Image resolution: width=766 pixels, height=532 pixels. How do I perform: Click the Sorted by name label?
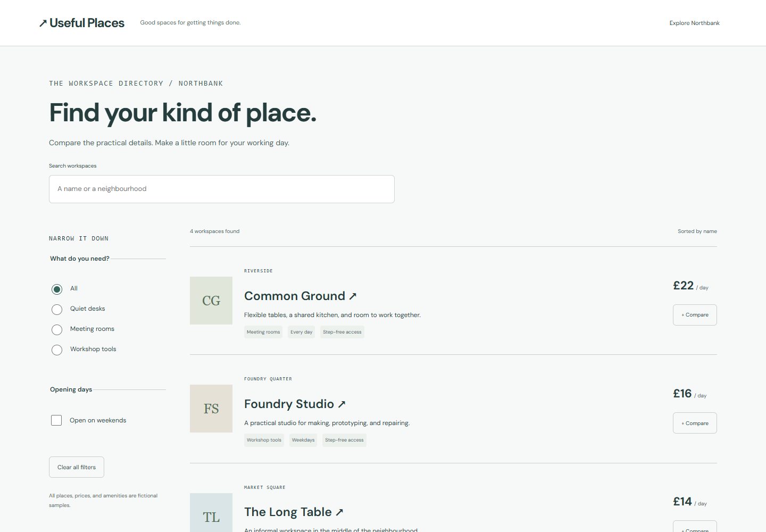pyautogui.click(x=697, y=231)
